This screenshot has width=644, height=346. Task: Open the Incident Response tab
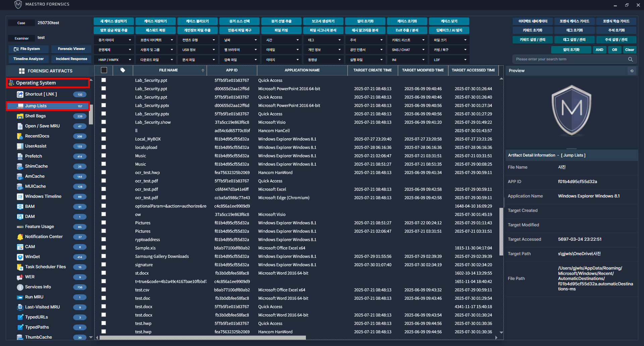point(71,59)
